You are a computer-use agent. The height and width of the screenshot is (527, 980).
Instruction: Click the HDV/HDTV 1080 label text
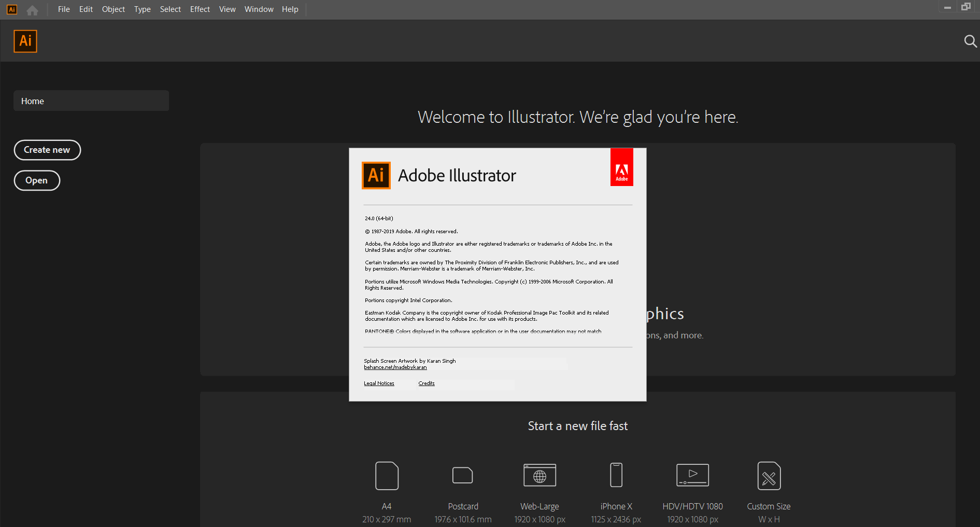pyautogui.click(x=692, y=506)
